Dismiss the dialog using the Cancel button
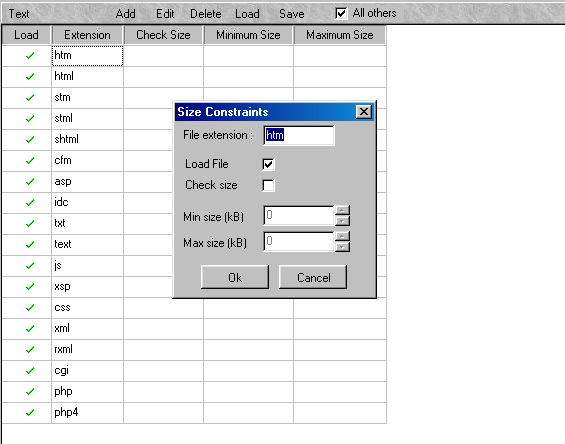This screenshot has height=444, width=565. click(313, 277)
